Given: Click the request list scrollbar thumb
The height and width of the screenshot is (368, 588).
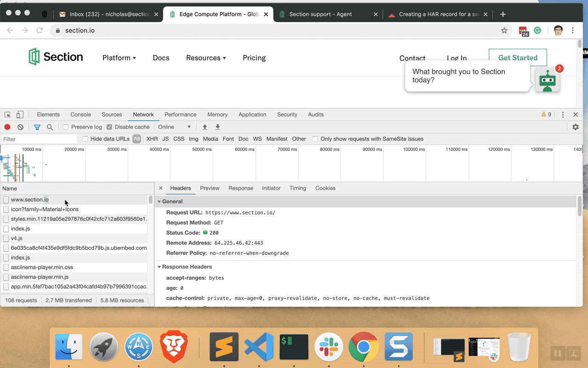Looking at the screenshot, I should 150,200.
